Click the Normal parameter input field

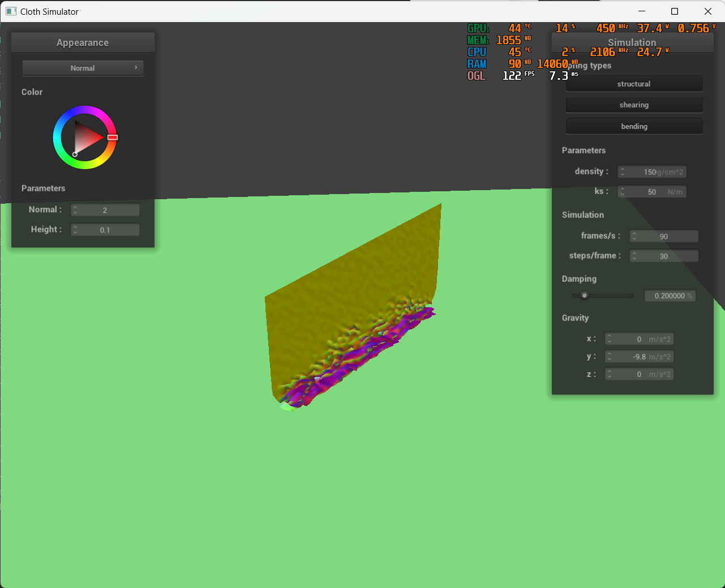tap(105, 210)
